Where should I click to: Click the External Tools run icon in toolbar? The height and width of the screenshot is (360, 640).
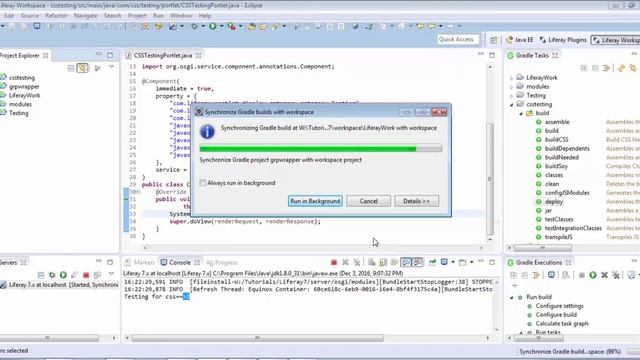(x=231, y=26)
